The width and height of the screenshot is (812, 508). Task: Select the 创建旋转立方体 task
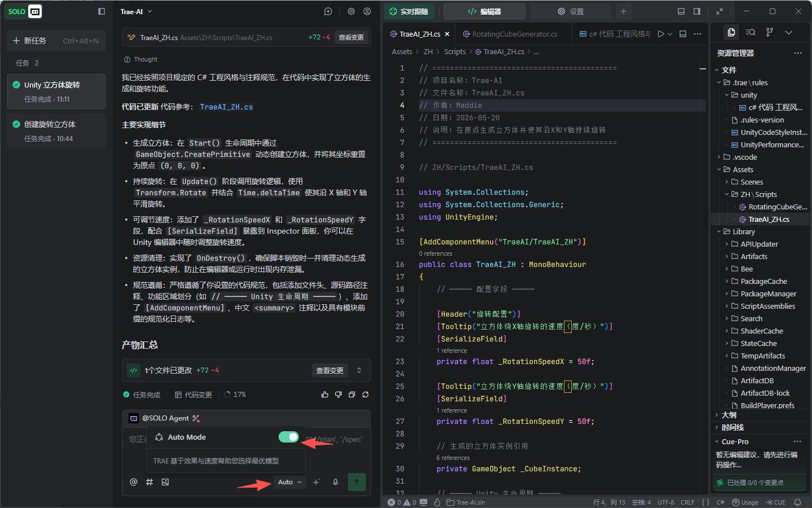click(x=56, y=131)
